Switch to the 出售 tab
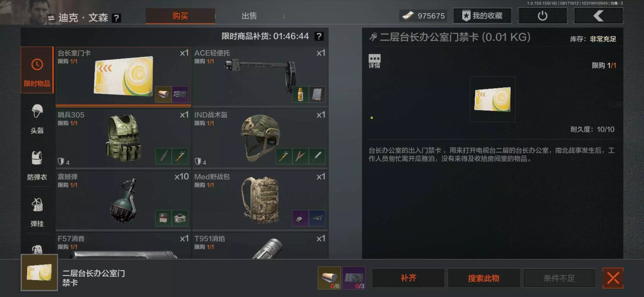Image resolution: width=644 pixels, height=297 pixels. [x=249, y=16]
